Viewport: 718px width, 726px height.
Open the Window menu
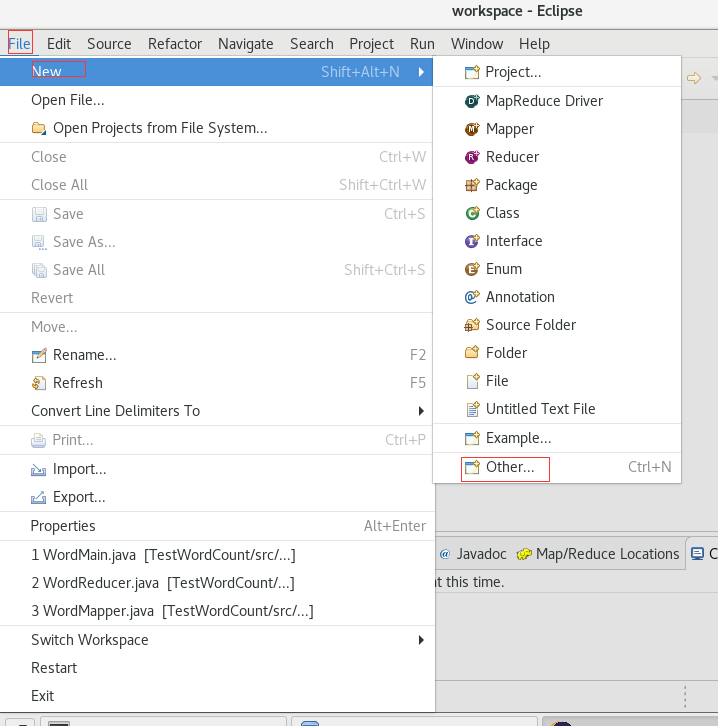(x=477, y=44)
